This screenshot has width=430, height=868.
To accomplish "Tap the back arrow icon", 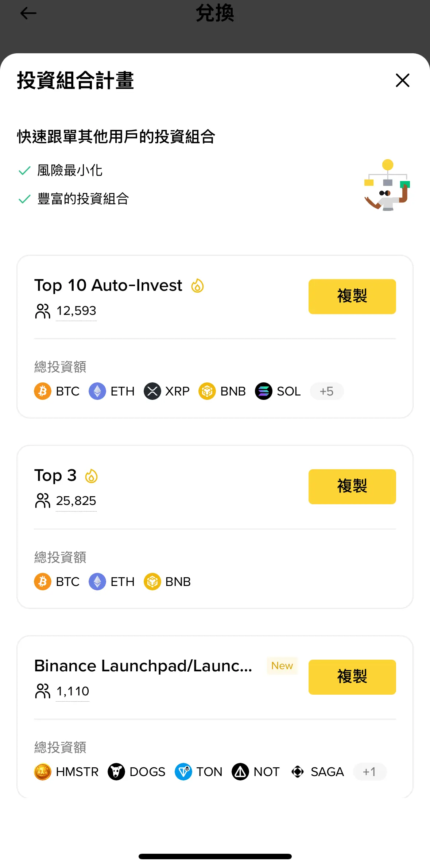I will click(x=28, y=13).
